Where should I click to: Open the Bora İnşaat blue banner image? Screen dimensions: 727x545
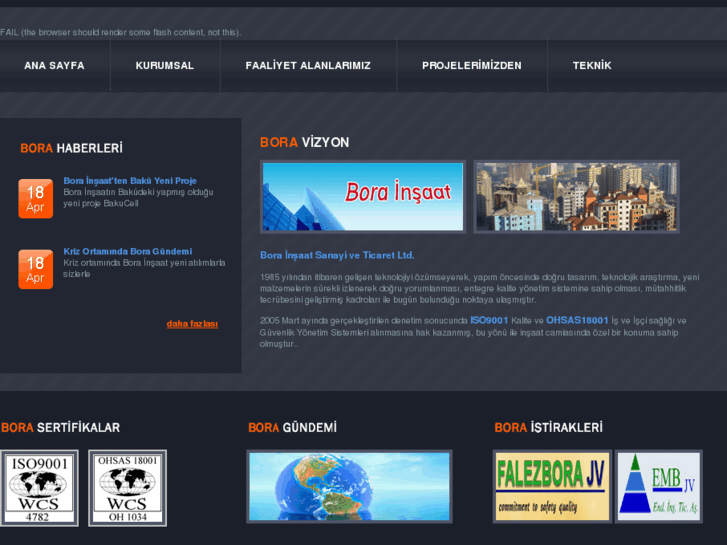click(363, 197)
